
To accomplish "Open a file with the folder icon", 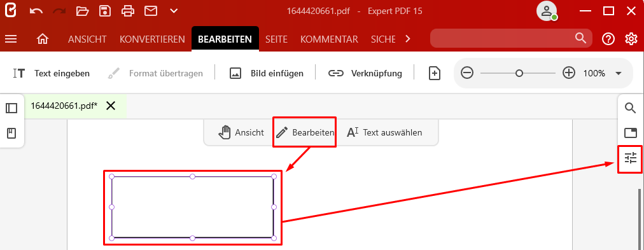I will 83,11.
